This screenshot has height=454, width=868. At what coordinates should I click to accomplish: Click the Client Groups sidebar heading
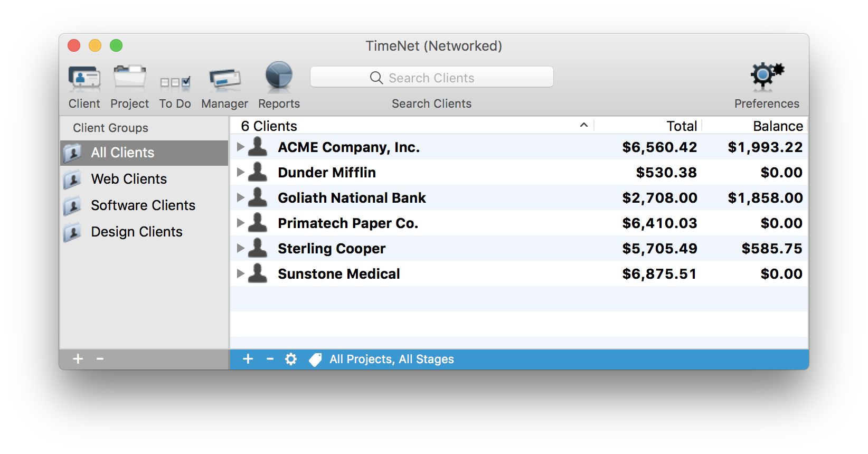[110, 128]
